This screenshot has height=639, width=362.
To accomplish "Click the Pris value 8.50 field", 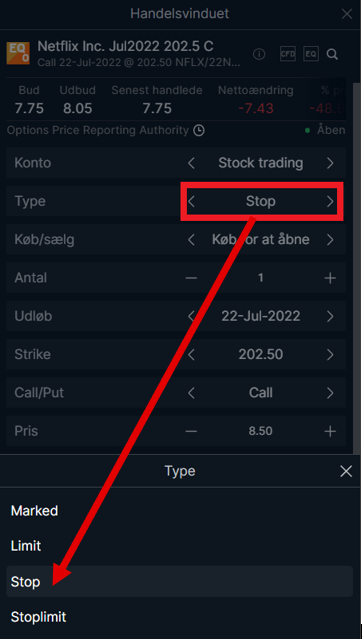I will (260, 431).
